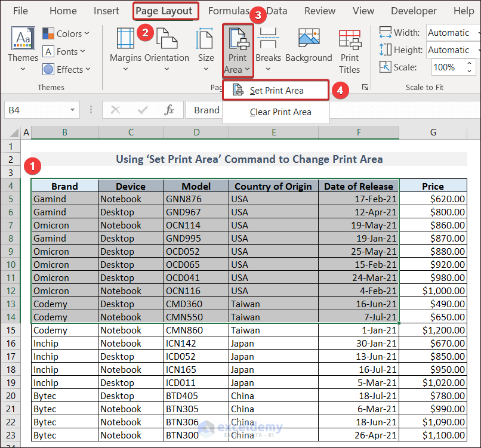
Task: Select Clear Print Area menu option
Action: [x=280, y=112]
